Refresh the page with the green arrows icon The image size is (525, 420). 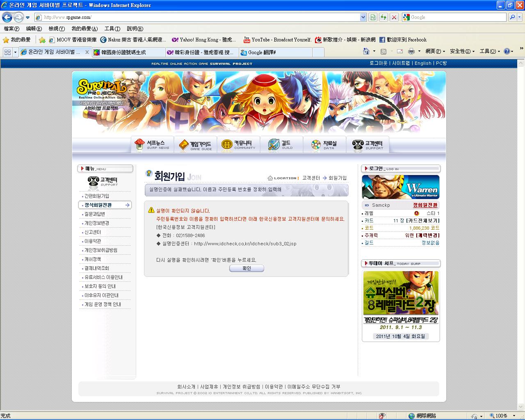click(x=383, y=17)
